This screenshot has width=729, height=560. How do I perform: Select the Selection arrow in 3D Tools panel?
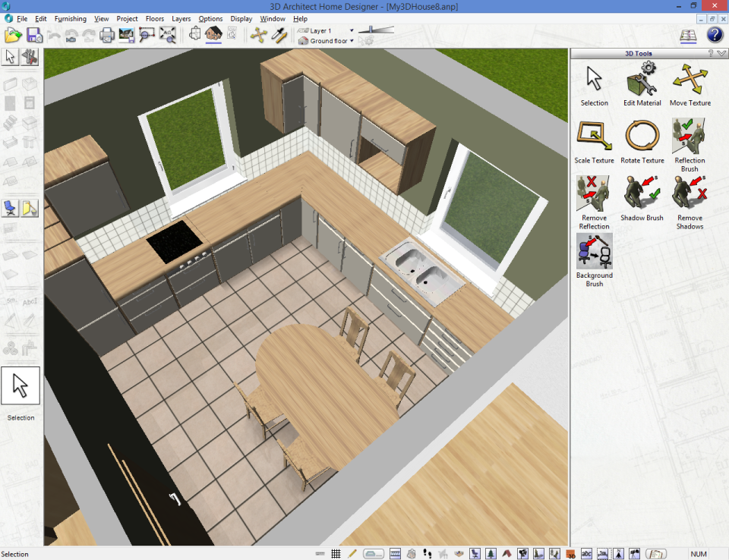pyautogui.click(x=594, y=86)
